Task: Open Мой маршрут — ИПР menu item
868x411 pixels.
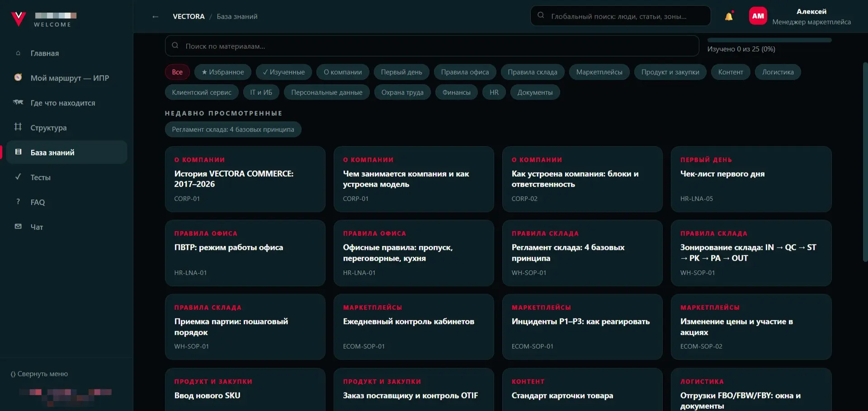Action: click(x=66, y=78)
